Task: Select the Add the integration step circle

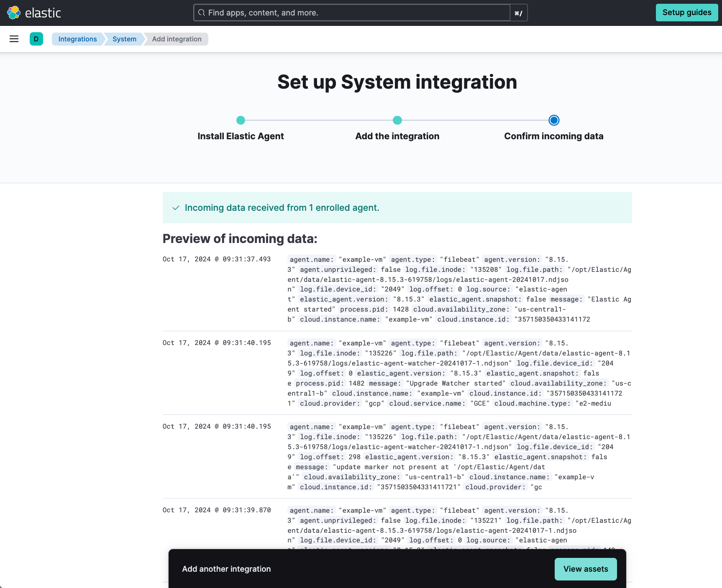Action: pos(397,120)
